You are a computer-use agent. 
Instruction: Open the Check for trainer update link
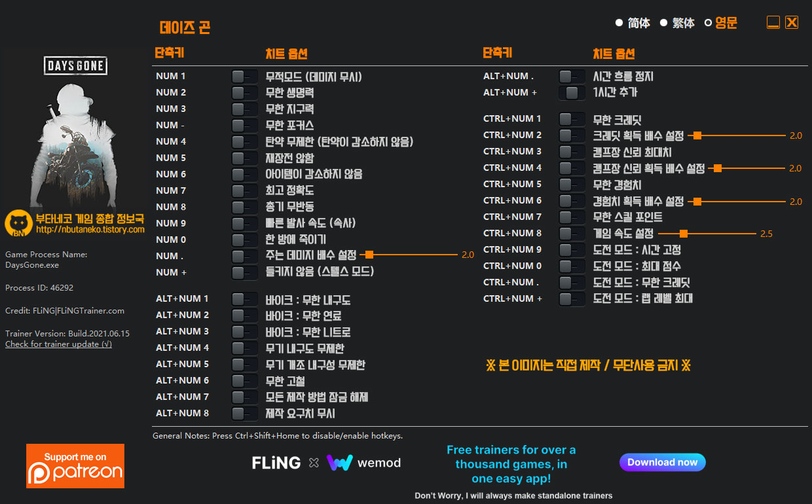tap(58, 344)
